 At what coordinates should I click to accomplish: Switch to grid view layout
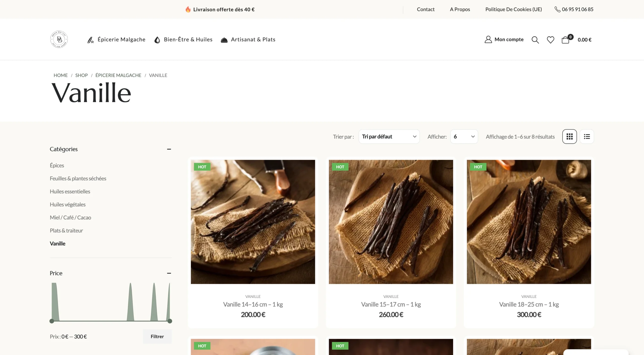(x=570, y=136)
